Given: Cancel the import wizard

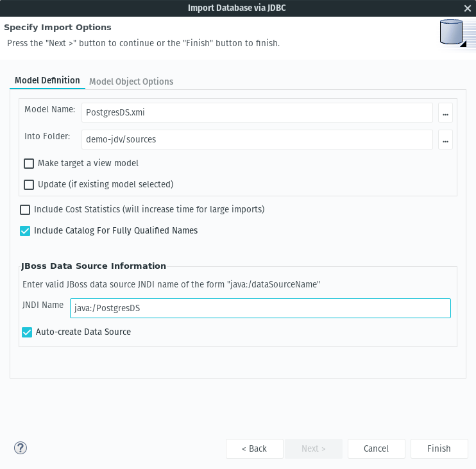Looking at the screenshot, I should tap(376, 448).
